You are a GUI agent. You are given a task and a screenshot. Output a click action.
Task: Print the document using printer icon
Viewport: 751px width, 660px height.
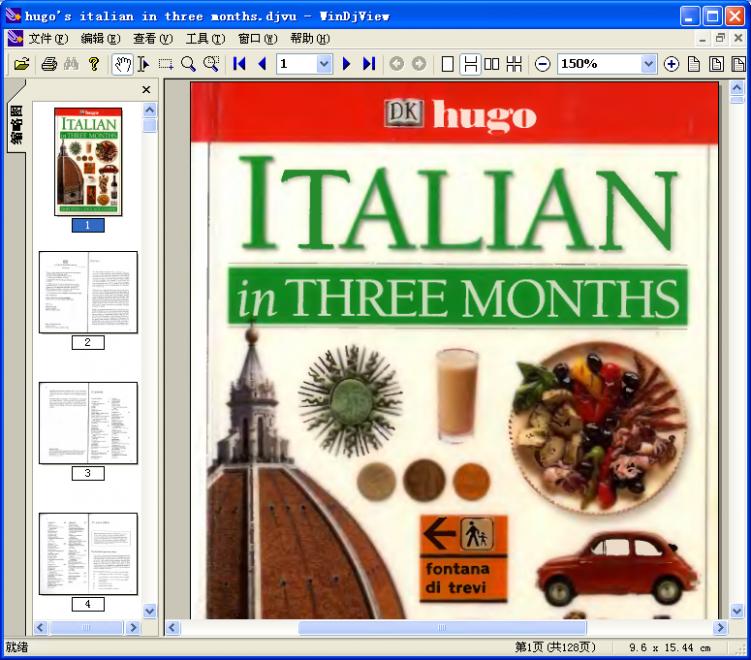[49, 64]
